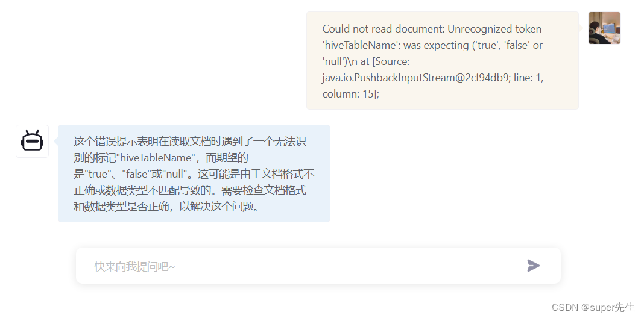Click the send paper-plane icon

[533, 266]
